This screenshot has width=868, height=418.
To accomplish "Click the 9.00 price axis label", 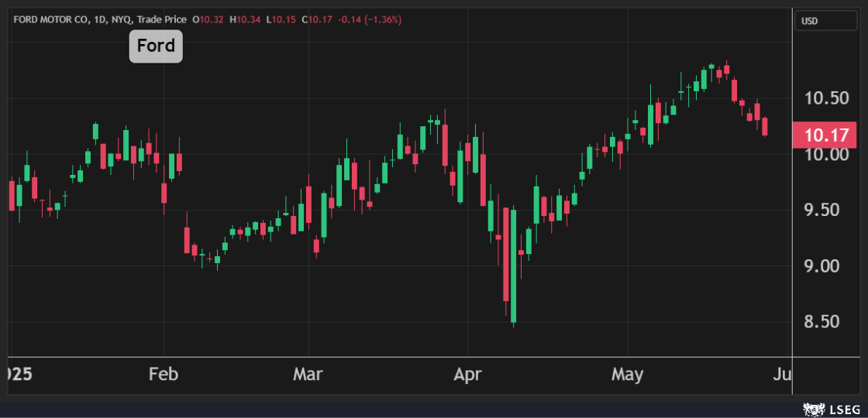I will pos(826,266).
